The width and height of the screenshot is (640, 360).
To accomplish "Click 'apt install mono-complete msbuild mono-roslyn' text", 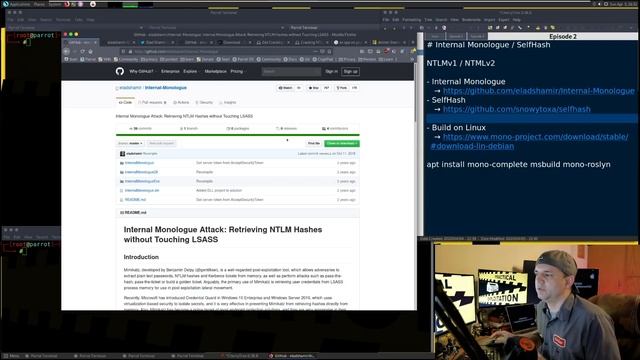I will 518,164.
